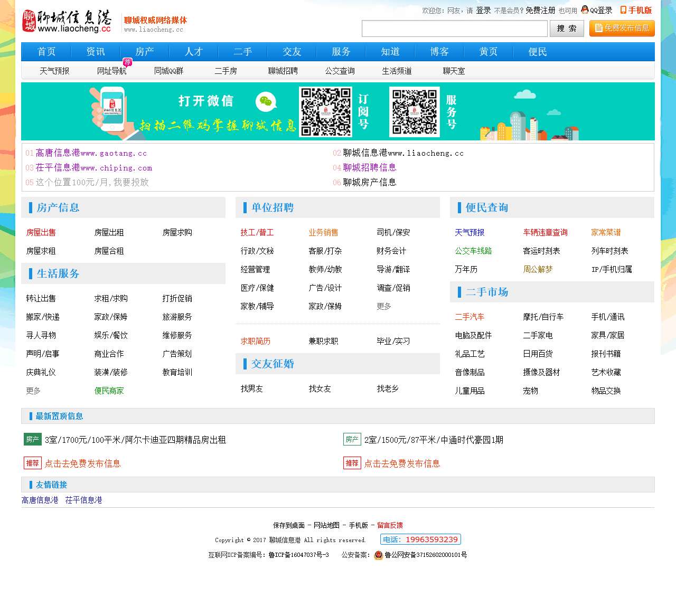Expand 更多 under 单位招聘
Screen dimensions: 676x616
[x=384, y=306]
